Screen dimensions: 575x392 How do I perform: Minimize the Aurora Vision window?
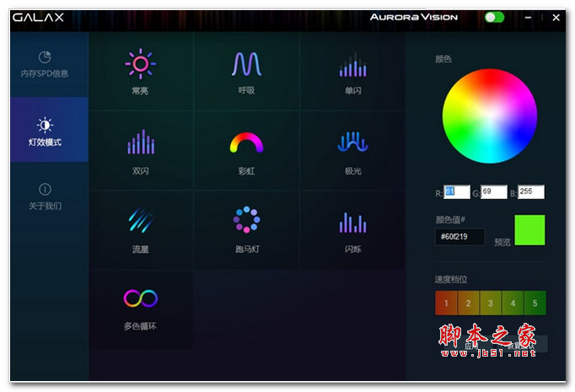coord(528,17)
